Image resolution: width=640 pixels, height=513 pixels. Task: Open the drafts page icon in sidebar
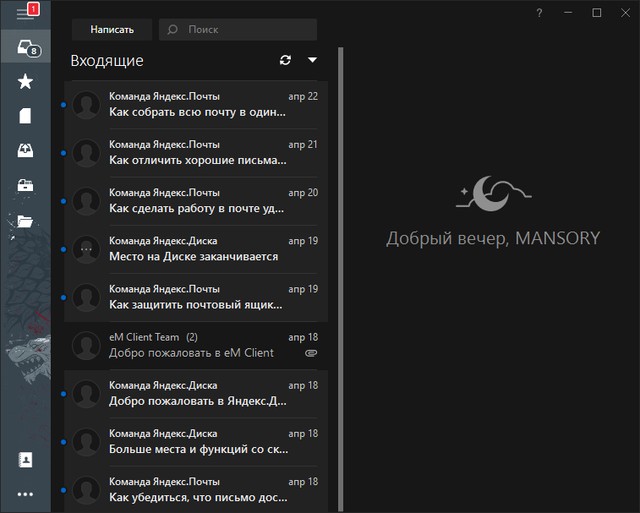pyautogui.click(x=26, y=116)
